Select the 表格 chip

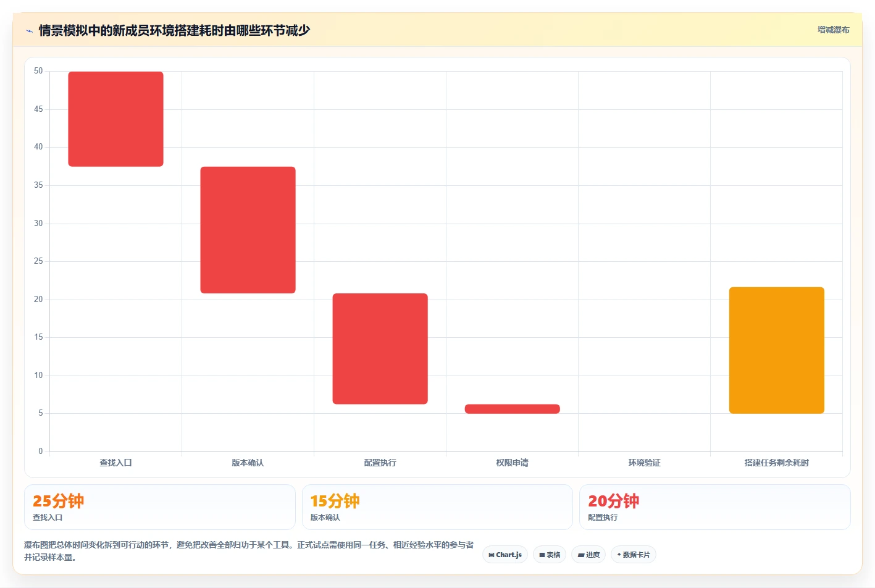pyautogui.click(x=550, y=555)
